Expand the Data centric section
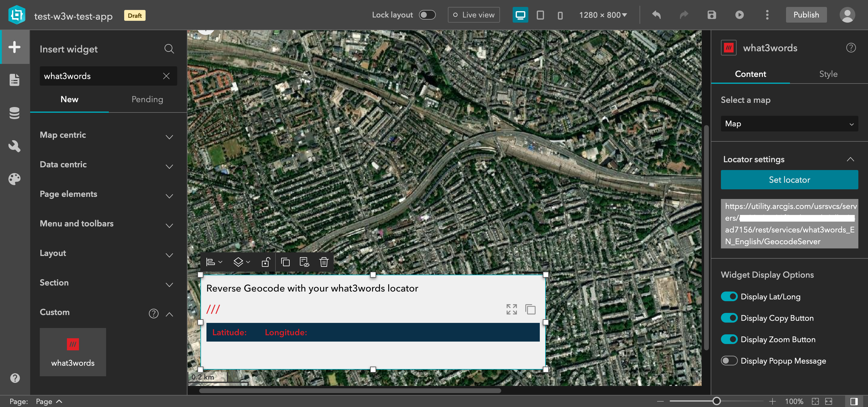The height and width of the screenshot is (407, 868). pyautogui.click(x=106, y=165)
